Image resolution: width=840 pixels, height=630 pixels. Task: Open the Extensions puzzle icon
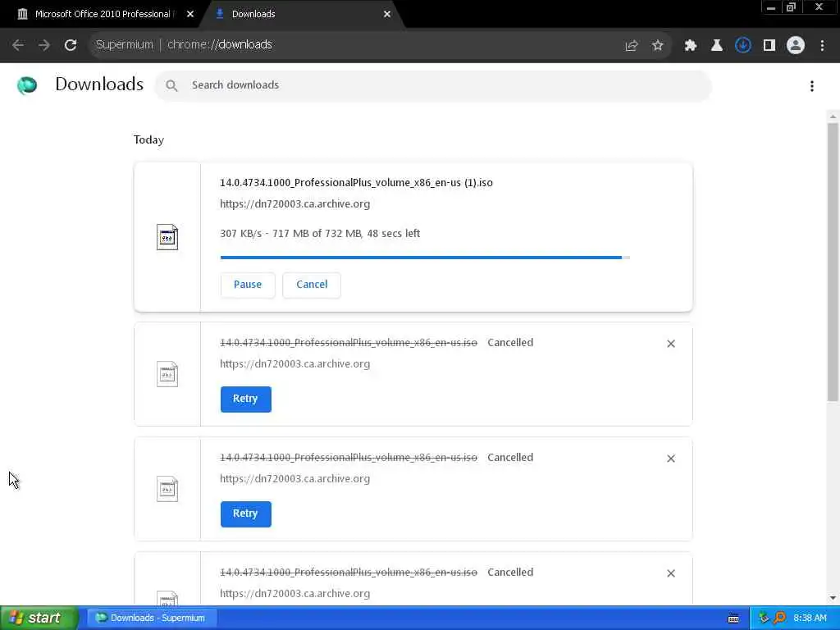tap(691, 46)
